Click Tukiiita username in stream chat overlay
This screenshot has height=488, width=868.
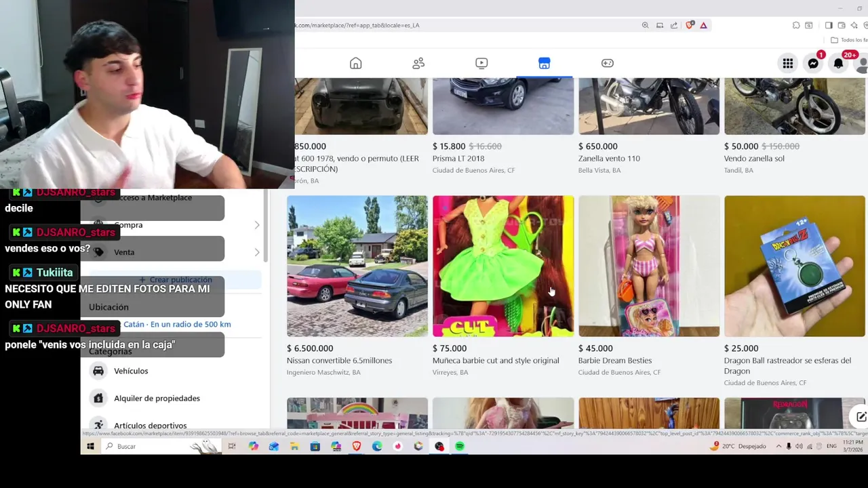click(x=54, y=272)
